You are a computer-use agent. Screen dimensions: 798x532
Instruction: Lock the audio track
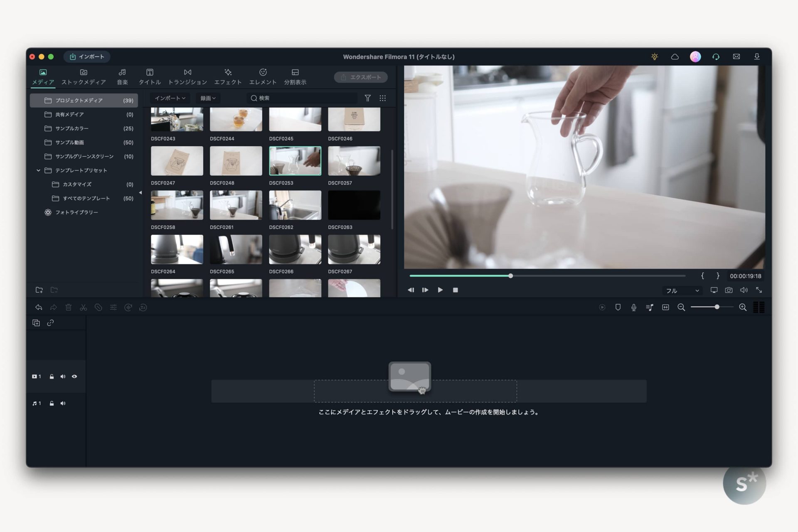pyautogui.click(x=52, y=403)
